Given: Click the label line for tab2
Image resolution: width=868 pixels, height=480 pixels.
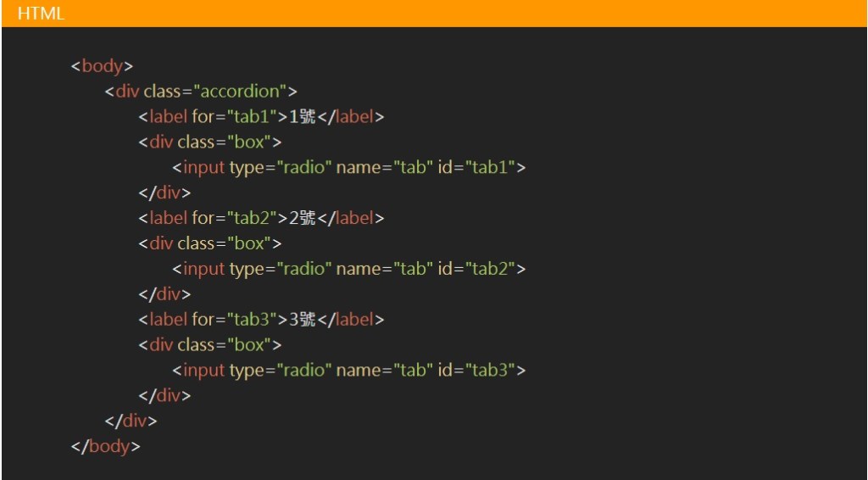Looking at the screenshot, I should pyautogui.click(x=261, y=219).
